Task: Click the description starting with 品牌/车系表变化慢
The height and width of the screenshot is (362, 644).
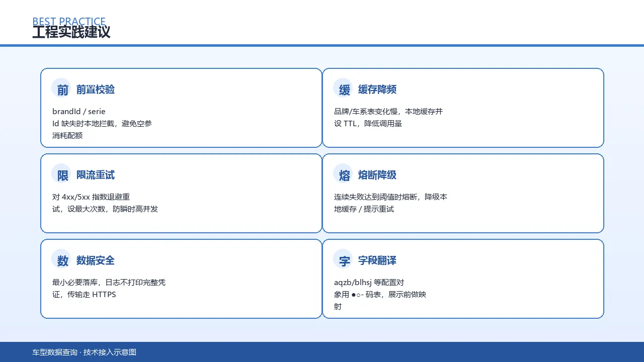Action: [388, 118]
